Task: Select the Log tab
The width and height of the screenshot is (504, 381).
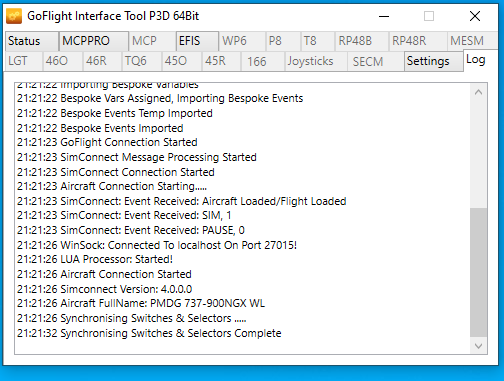Action: click(x=480, y=60)
